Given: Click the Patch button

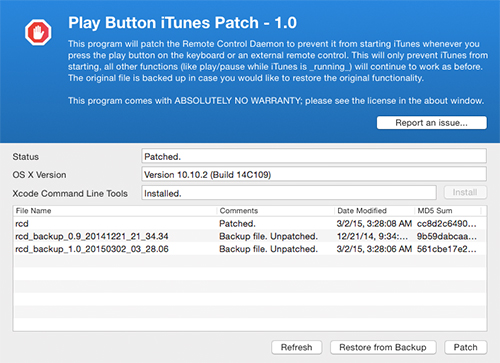Looking at the screenshot, I should 465,347.
